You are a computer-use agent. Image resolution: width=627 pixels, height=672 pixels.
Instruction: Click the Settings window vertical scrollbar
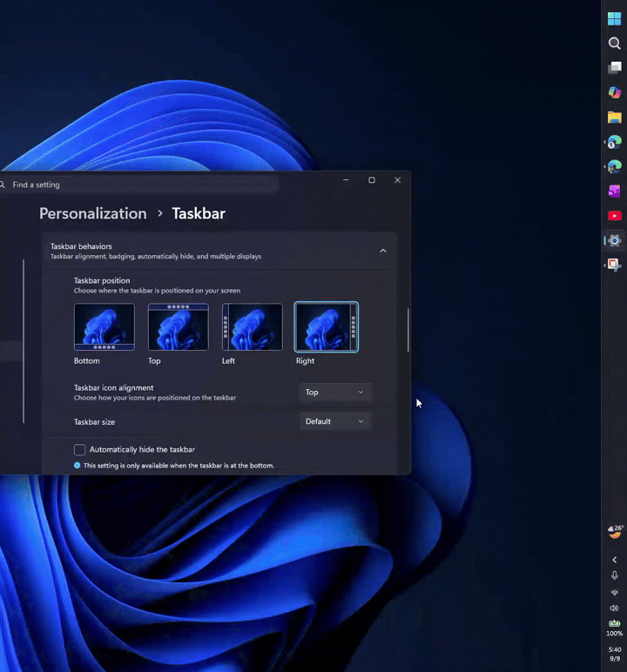pyautogui.click(x=408, y=330)
